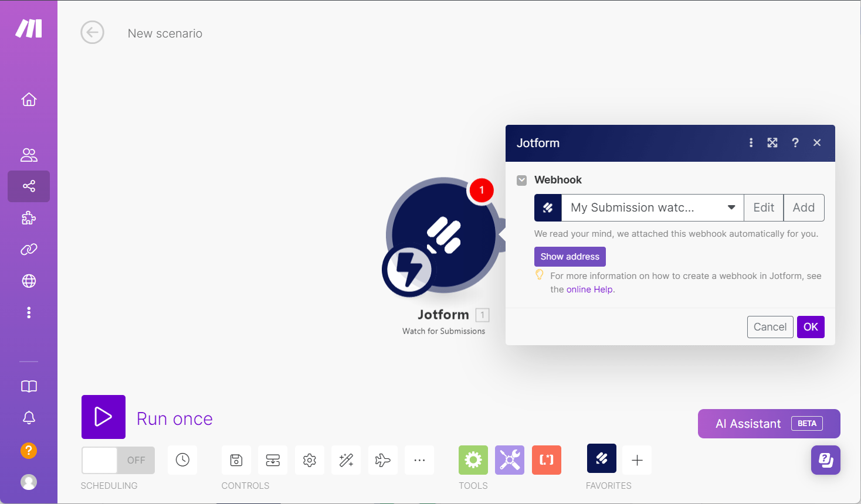
Task: Open the Resource hub book icon
Action: [x=29, y=386]
